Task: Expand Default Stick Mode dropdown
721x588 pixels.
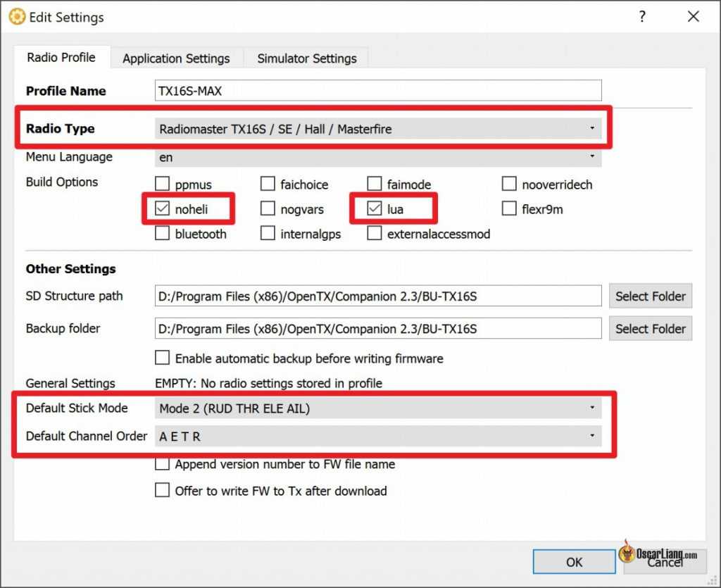Action: point(378,408)
